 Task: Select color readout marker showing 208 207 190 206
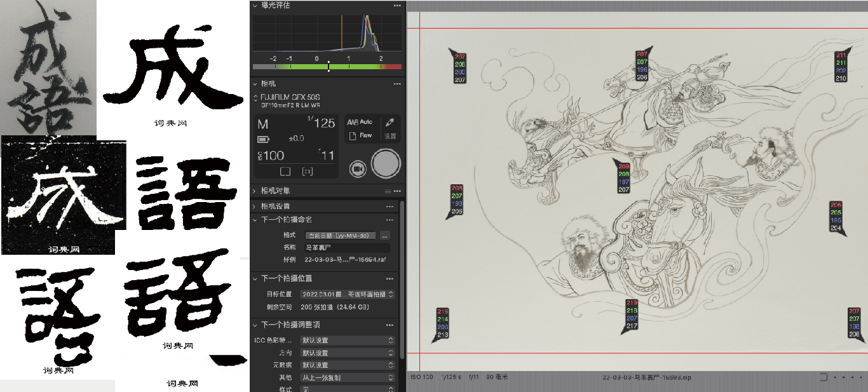[x=457, y=200]
